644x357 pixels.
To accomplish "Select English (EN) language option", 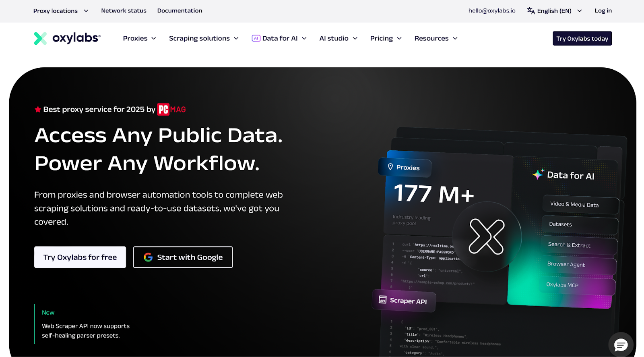I will click(554, 11).
